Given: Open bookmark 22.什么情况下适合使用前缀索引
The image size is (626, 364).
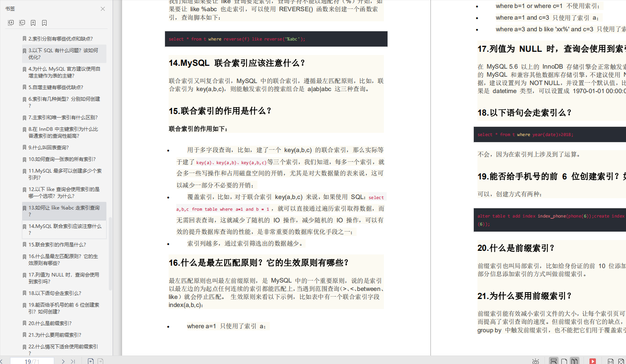Looking at the screenshot, I should click(63, 349).
